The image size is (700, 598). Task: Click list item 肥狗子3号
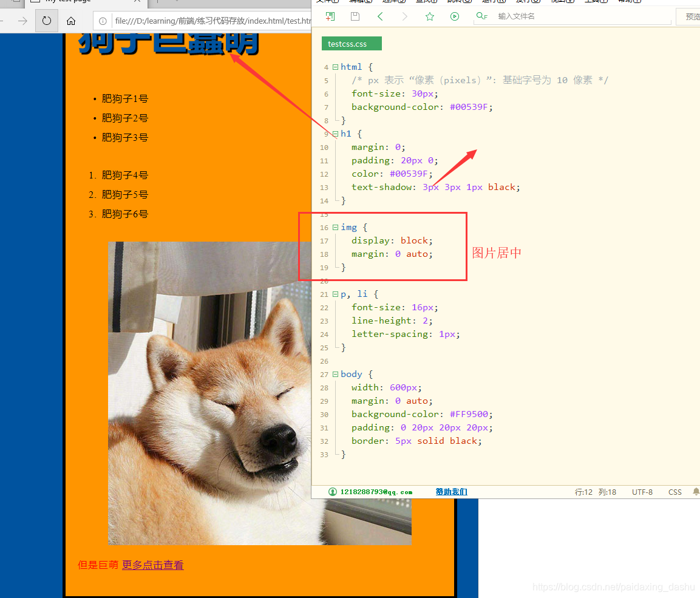[124, 137]
